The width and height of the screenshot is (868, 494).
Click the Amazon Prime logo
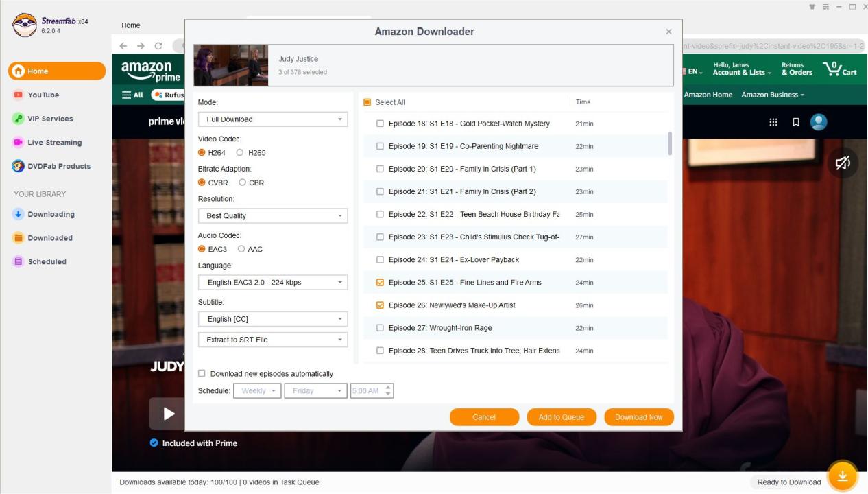150,71
